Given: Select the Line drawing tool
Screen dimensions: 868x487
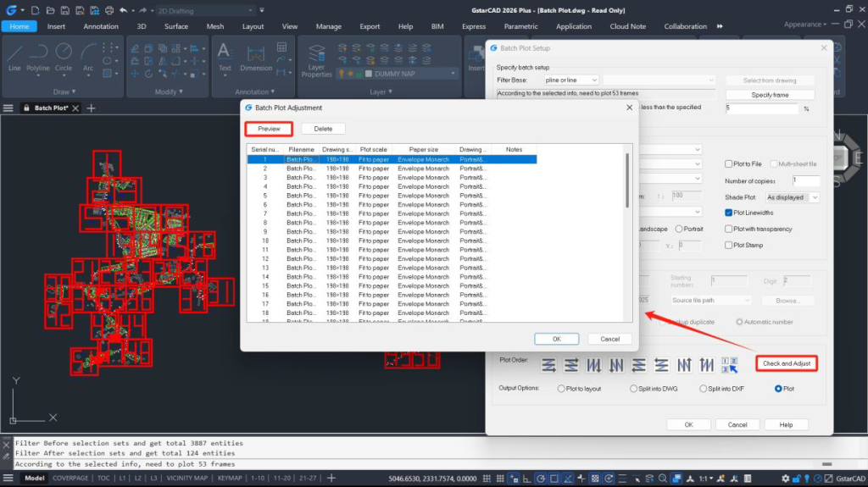Looking at the screenshot, I should tap(14, 56).
